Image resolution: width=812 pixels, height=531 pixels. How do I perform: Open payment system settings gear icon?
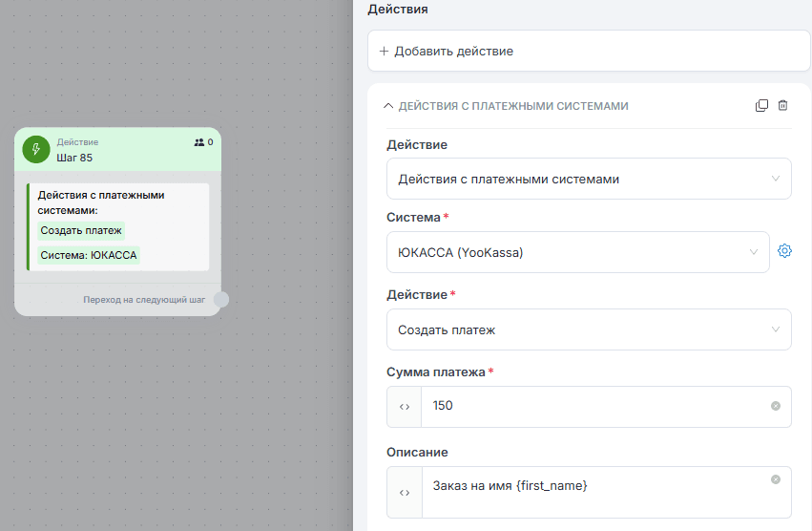coord(784,251)
